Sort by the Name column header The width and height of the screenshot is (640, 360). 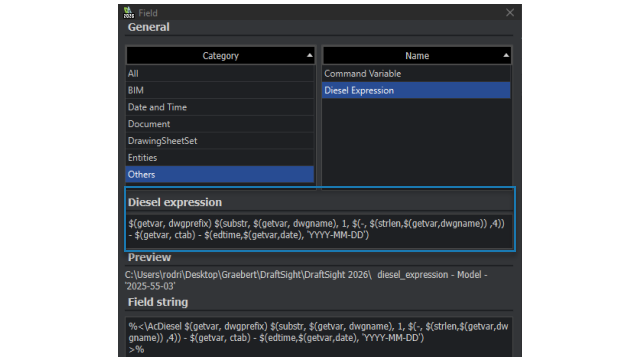(417, 56)
